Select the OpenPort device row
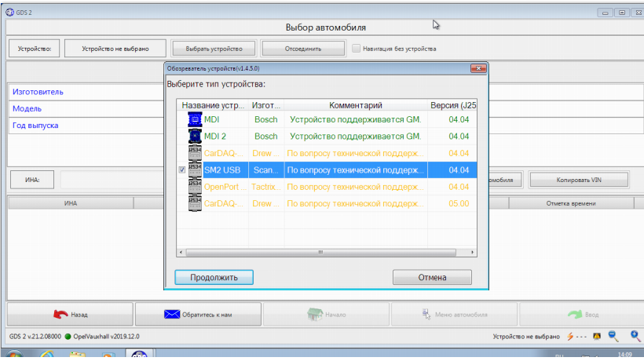This screenshot has height=361, width=644. 327,187
